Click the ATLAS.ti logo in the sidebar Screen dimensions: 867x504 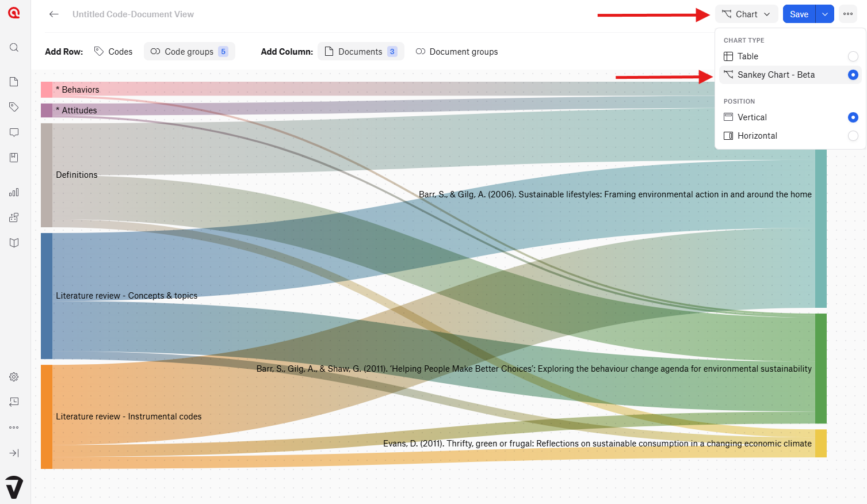point(14,13)
